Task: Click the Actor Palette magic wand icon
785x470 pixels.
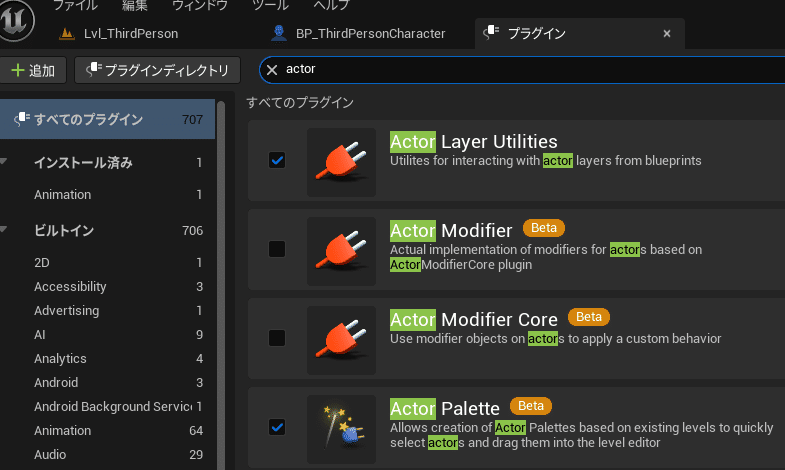Action: click(341, 429)
